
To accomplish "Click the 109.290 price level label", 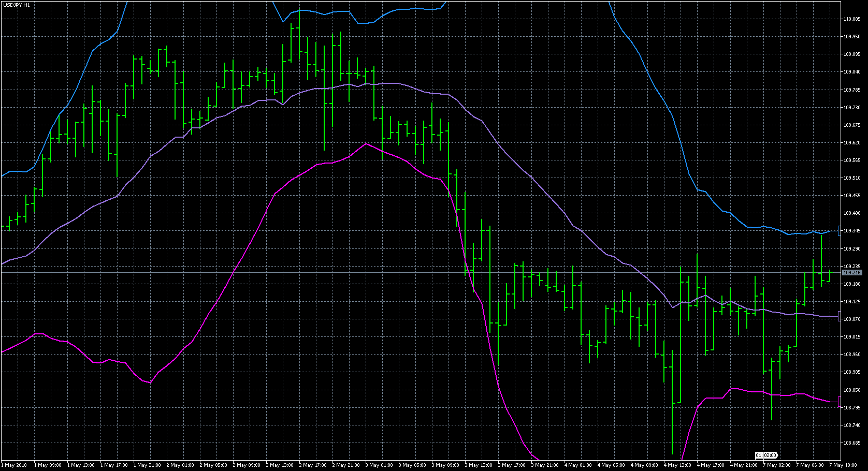I will (x=852, y=249).
